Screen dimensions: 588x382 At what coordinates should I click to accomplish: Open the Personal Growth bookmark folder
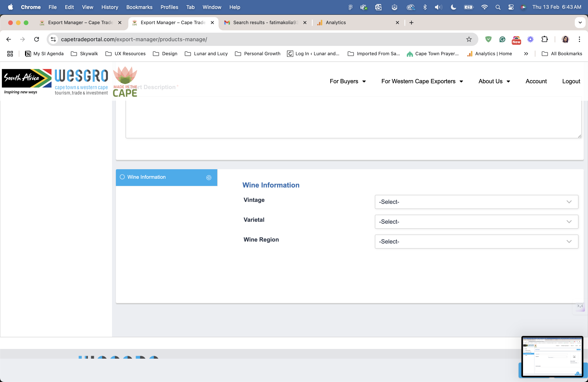257,54
